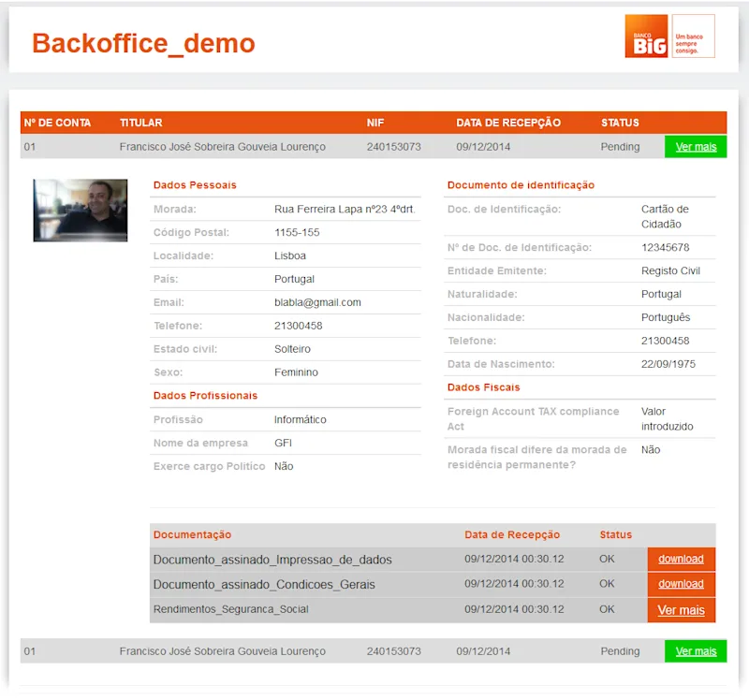749x700 pixels.
Task: Click the STATUS column header
Action: tap(620, 123)
